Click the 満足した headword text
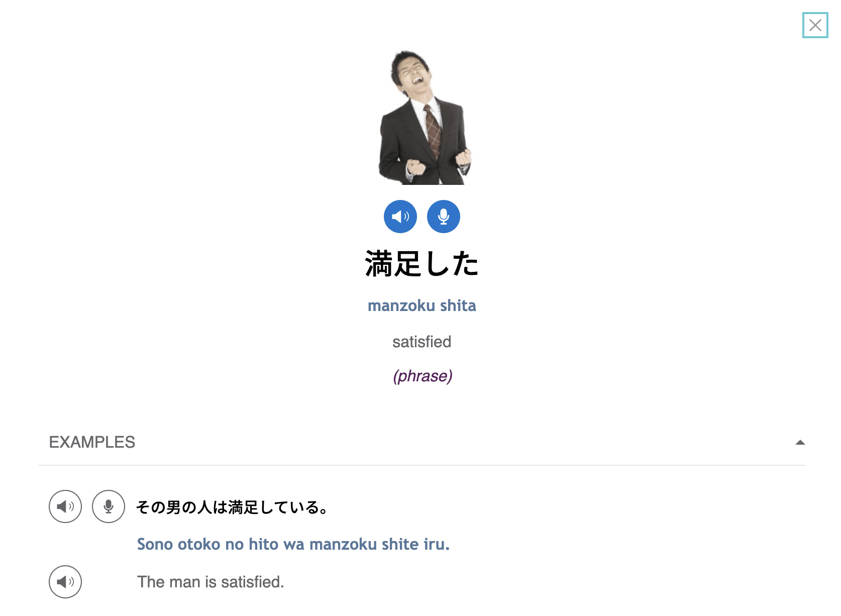This screenshot has height=616, width=841. pyautogui.click(x=422, y=264)
